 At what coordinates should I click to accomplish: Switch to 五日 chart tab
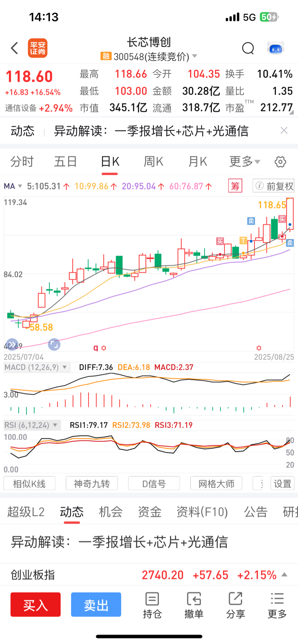pos(65,161)
